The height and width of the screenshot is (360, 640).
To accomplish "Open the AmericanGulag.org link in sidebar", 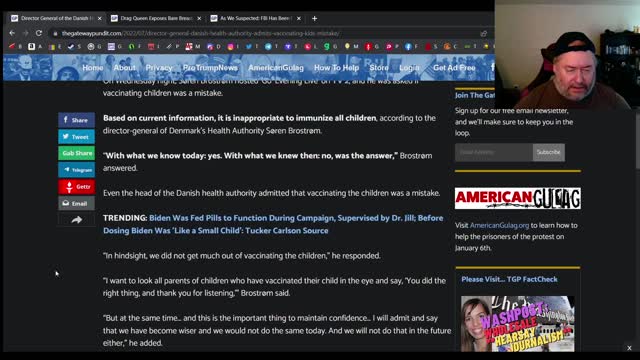I will pos(499,225).
